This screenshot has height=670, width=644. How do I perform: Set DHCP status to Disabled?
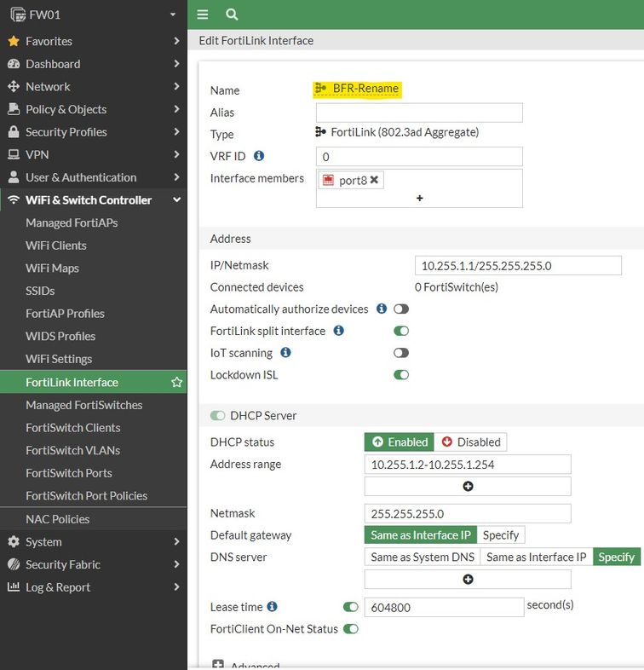(470, 442)
